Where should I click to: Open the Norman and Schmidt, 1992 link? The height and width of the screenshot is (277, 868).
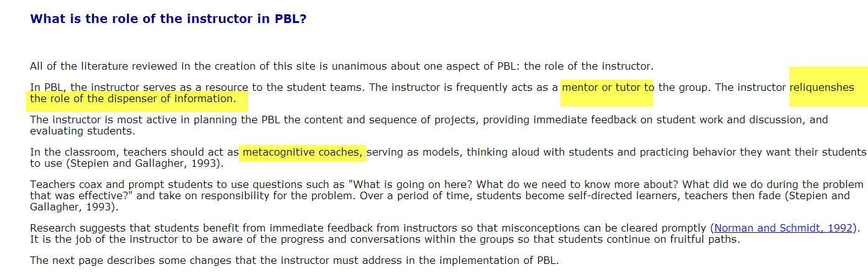click(783, 228)
